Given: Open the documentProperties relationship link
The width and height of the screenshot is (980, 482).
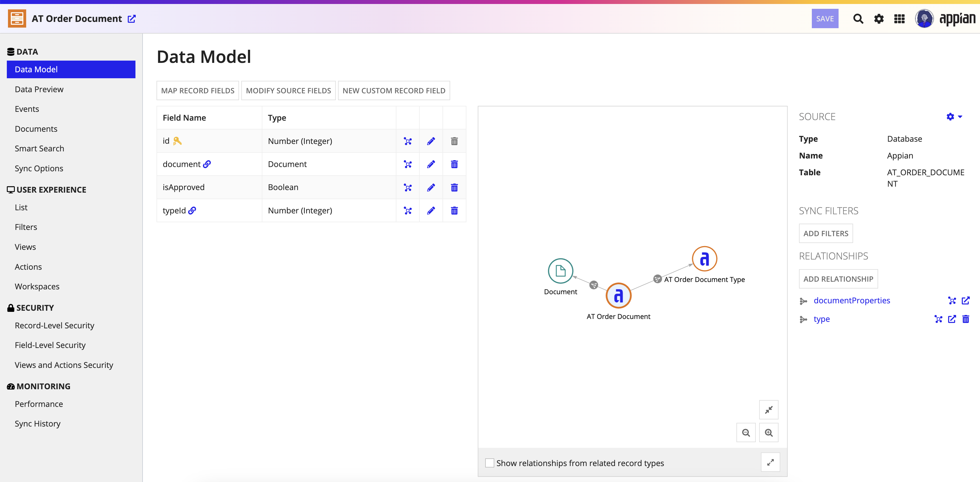Looking at the screenshot, I should 852,300.
